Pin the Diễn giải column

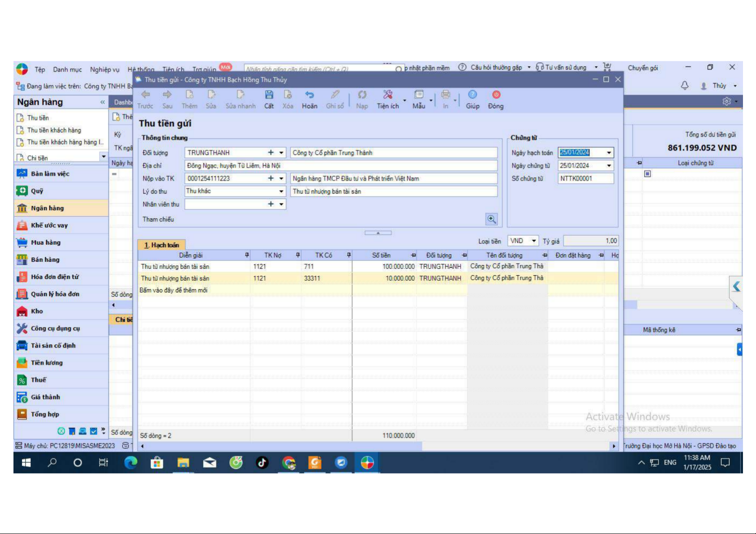247,255
